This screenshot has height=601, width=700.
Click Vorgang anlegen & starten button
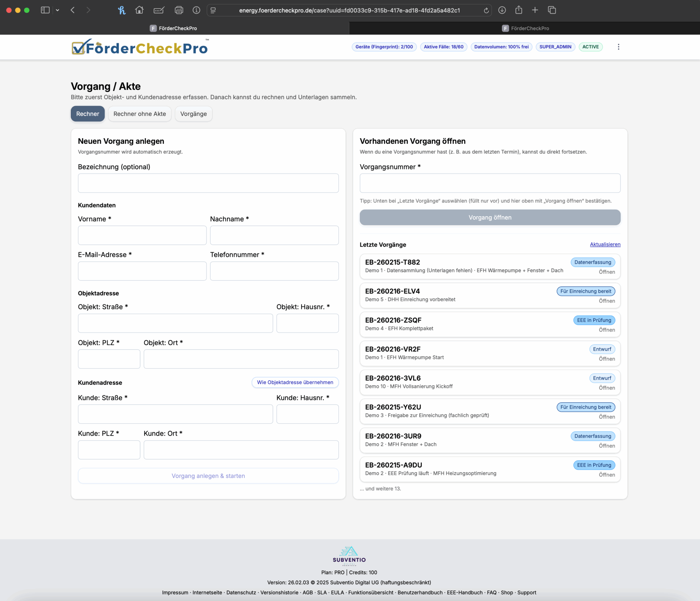tap(208, 476)
